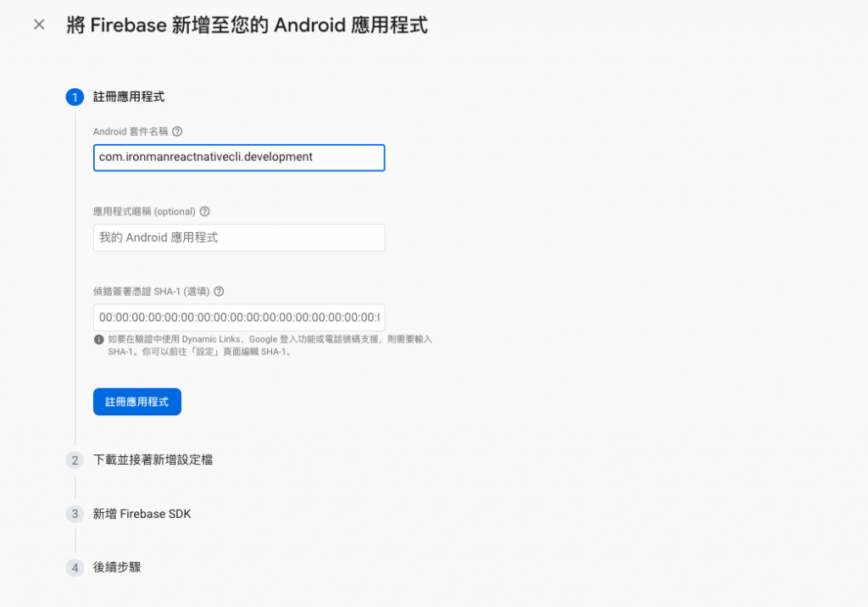
Task: Open help icon beside Android 套件名稱
Action: coord(177,131)
